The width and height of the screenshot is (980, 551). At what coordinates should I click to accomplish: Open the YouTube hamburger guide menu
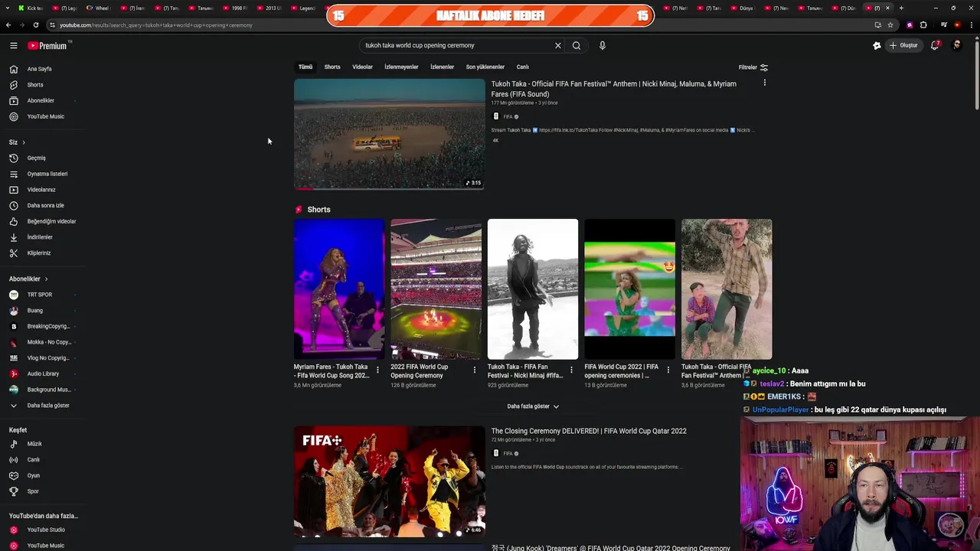click(x=14, y=46)
